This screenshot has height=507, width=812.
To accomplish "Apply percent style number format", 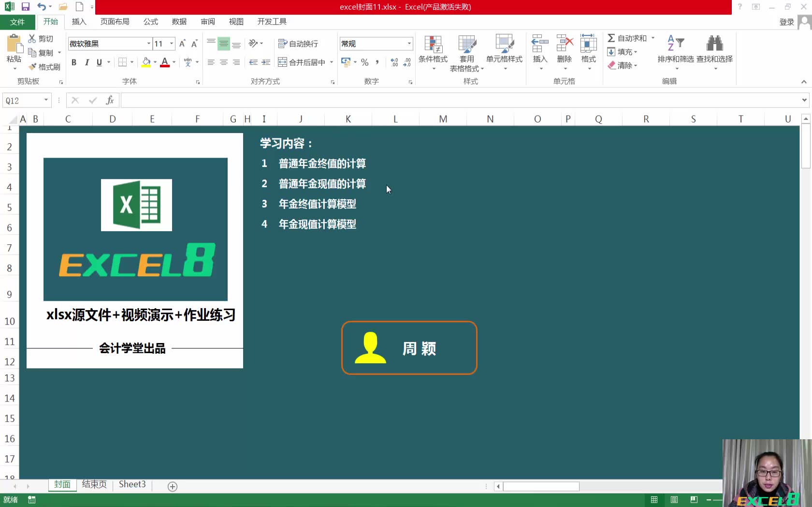I will coord(365,62).
